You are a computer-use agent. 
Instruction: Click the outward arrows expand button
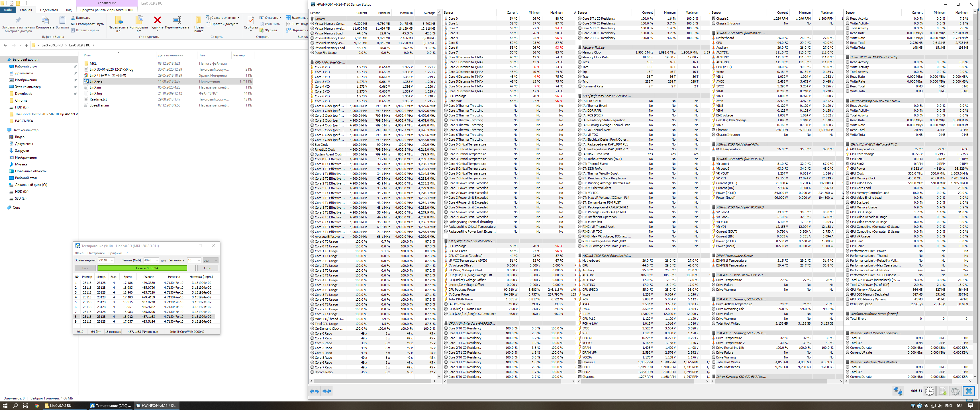(315, 391)
